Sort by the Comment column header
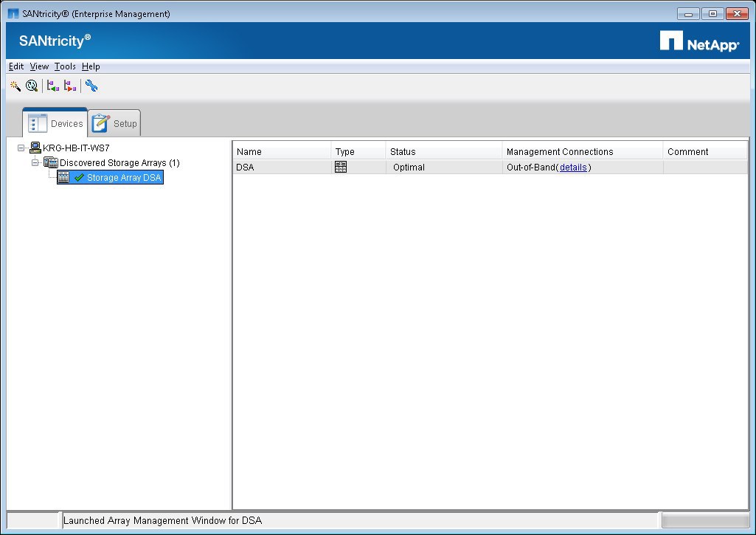Viewport: 756px width, 535px height. [705, 151]
